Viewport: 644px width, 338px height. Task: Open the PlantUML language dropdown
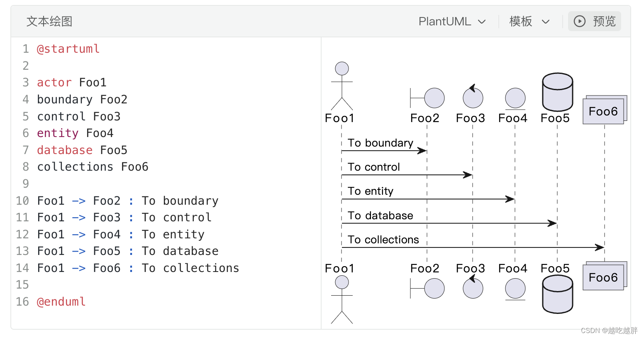(451, 21)
